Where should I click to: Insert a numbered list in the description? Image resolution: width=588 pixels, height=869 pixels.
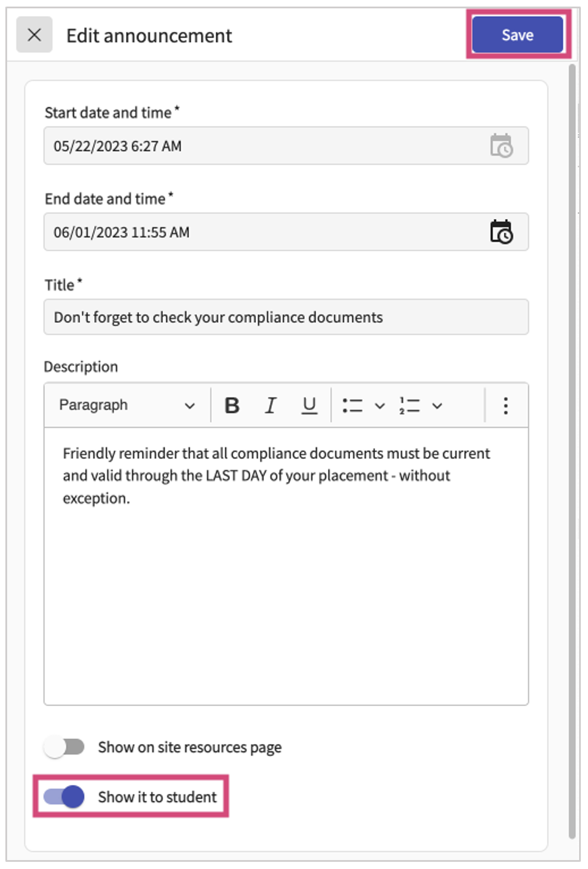410,405
